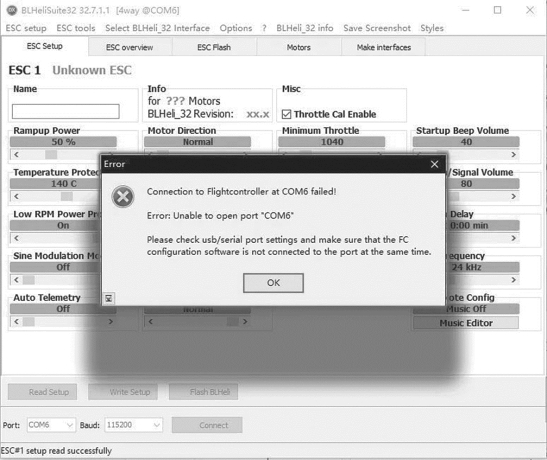Click left arrow of slider below Error dialog
This screenshot has width=547, height=460.
(x=151, y=322)
